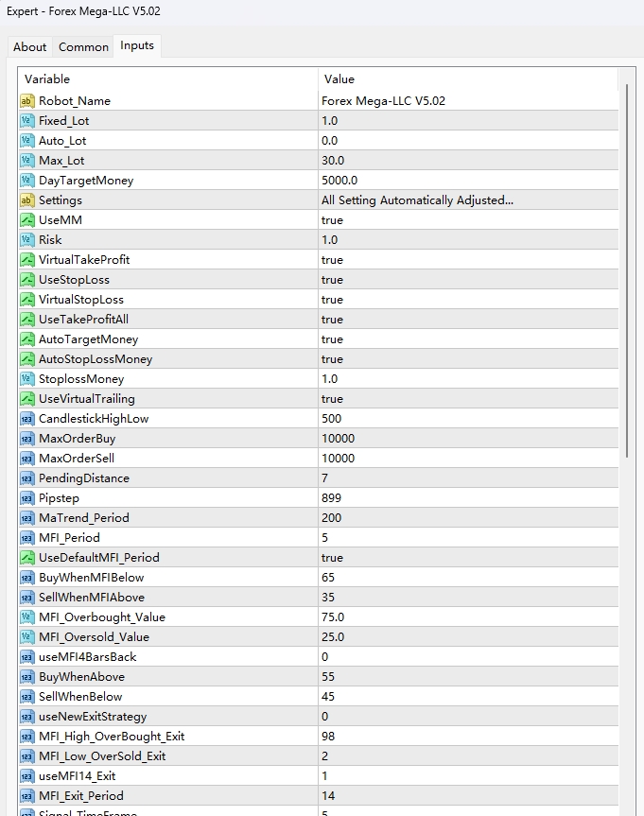The width and height of the screenshot is (644, 816).
Task: Select the BuyWhenAbove variable name
Action: click(x=81, y=676)
